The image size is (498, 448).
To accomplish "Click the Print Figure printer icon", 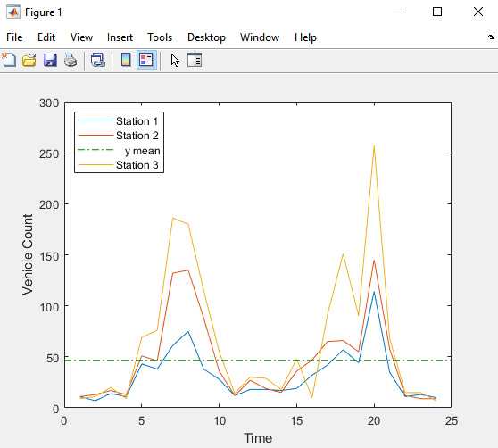I will click(x=71, y=60).
